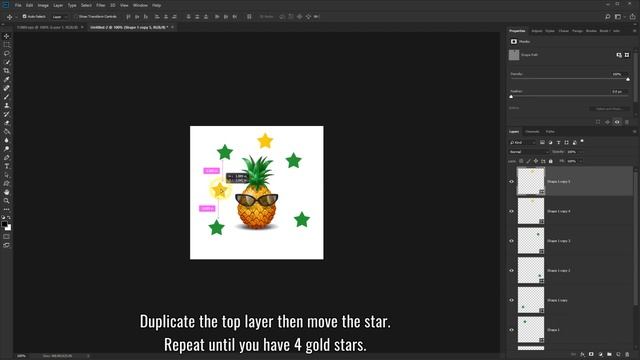Screen dimensions: 640x360
Task: Select the Crop tool
Action: pyautogui.click(x=7, y=71)
